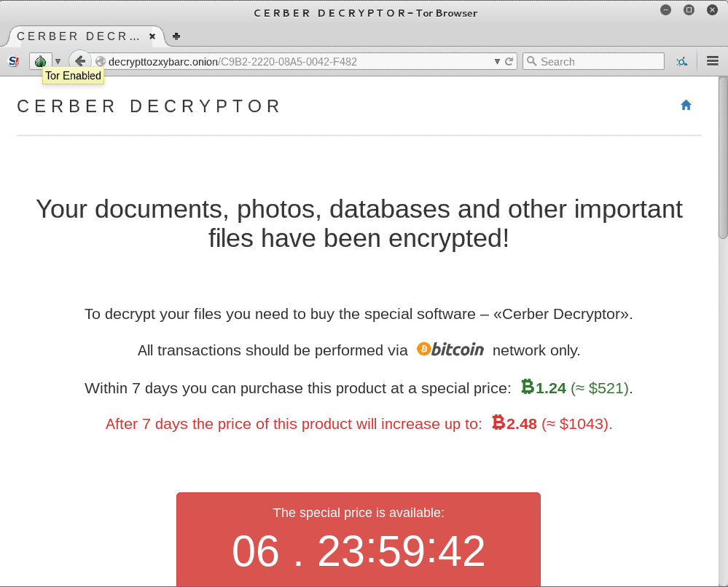Reload the page with the refresh icon
728x587 pixels.
tap(509, 61)
